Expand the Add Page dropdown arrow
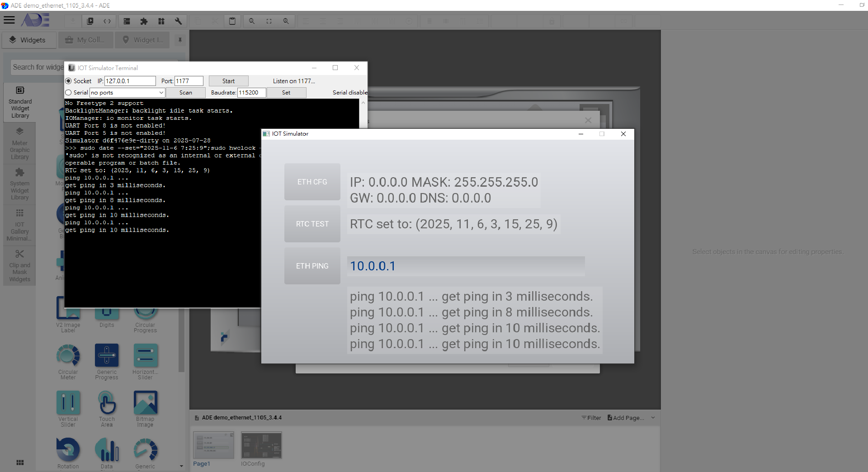This screenshot has height=472, width=868. (x=653, y=418)
